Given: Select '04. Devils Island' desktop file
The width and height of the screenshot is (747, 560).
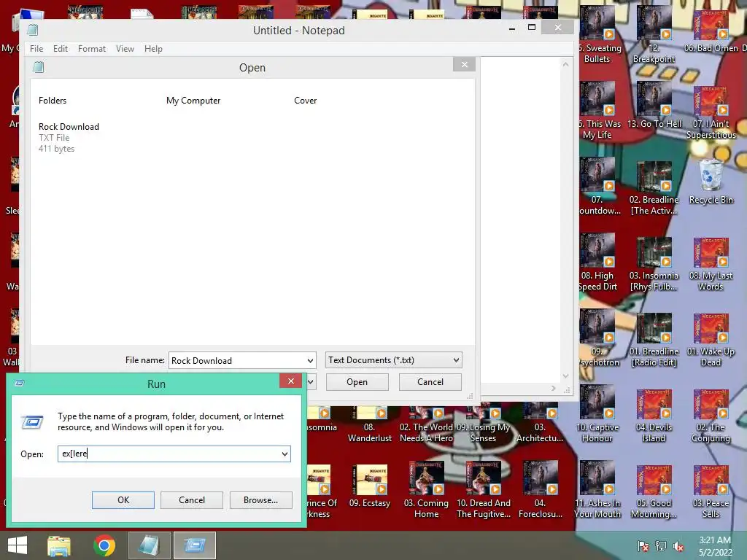Looking at the screenshot, I should click(654, 416).
